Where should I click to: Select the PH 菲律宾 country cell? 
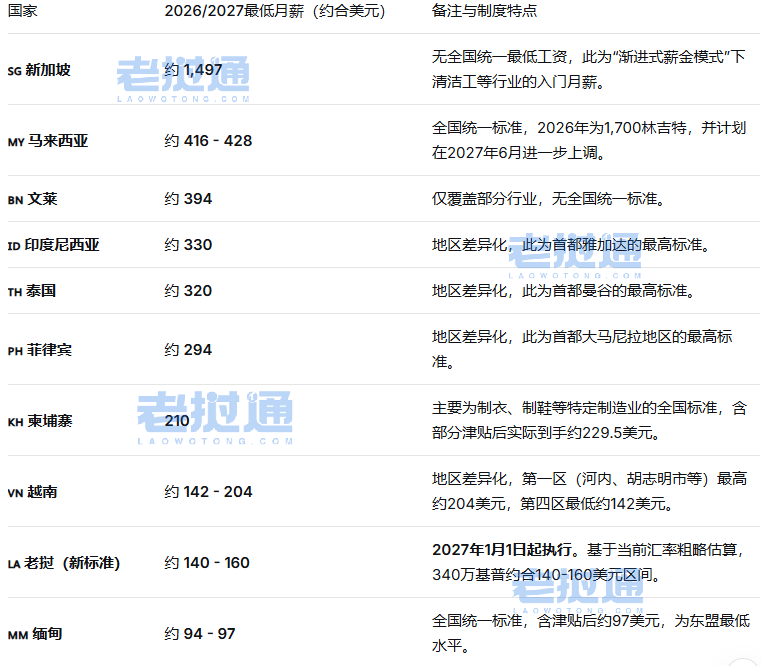point(40,350)
